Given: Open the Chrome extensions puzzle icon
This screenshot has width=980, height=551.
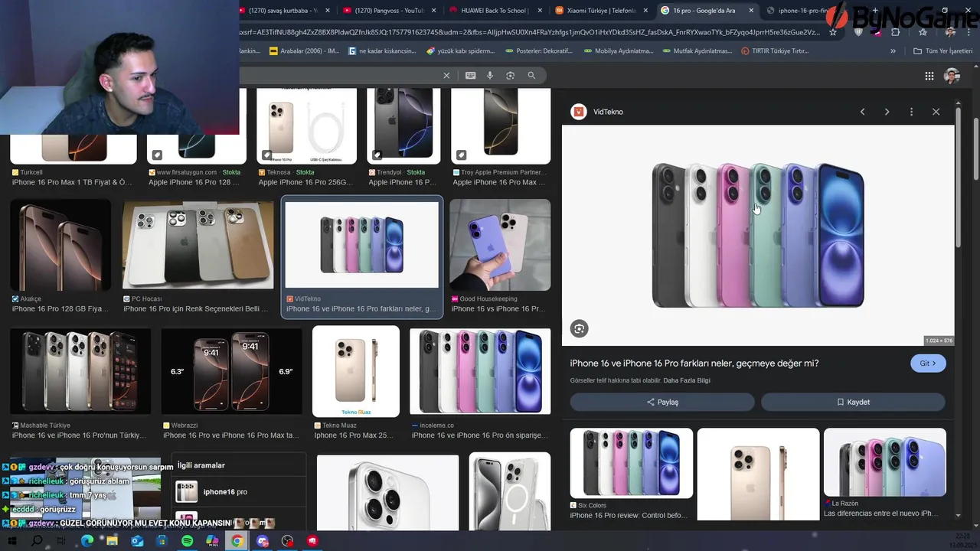Looking at the screenshot, I should pos(895,32).
